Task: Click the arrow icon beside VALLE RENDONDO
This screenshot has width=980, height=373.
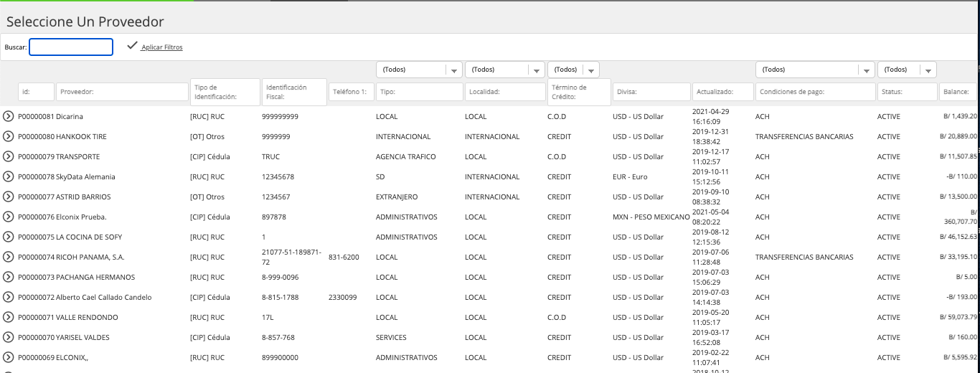Action: [x=8, y=317]
